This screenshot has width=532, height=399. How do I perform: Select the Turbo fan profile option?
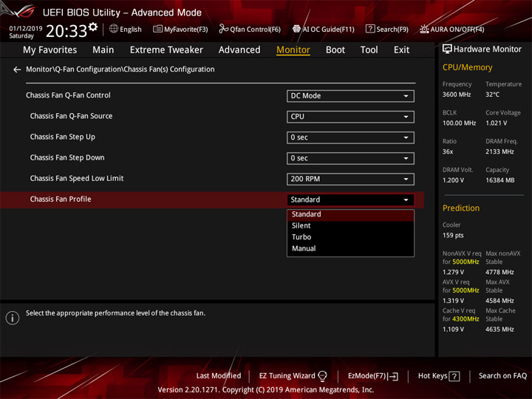(x=350, y=237)
